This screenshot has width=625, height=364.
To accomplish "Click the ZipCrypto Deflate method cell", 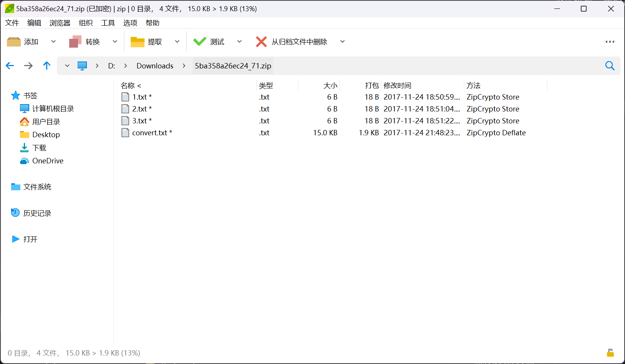I will [x=496, y=133].
